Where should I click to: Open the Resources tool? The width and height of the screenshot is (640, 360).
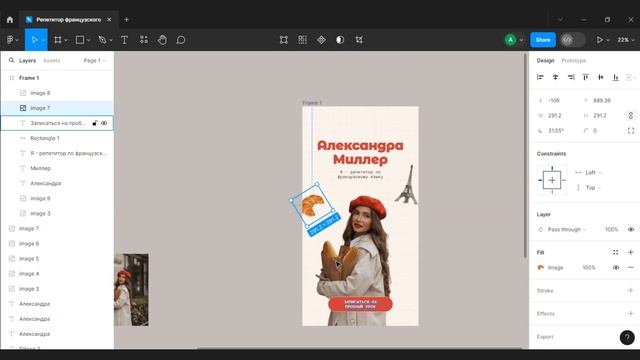point(144,40)
